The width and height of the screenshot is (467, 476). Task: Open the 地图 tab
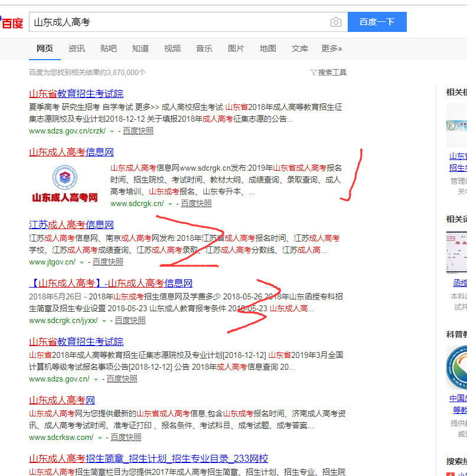tap(268, 48)
